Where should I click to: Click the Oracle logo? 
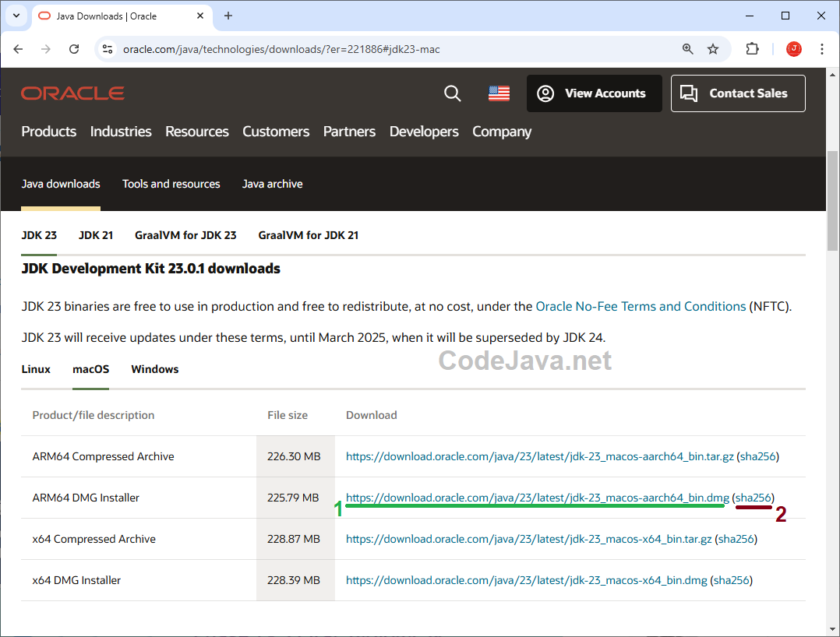pyautogui.click(x=73, y=93)
